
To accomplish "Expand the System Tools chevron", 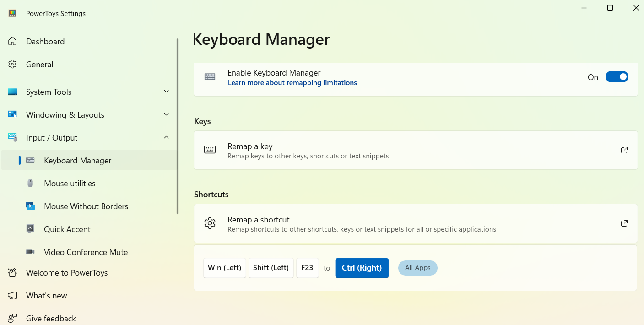I will point(167,92).
